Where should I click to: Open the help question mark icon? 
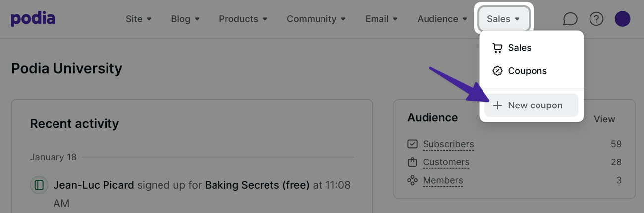(596, 19)
